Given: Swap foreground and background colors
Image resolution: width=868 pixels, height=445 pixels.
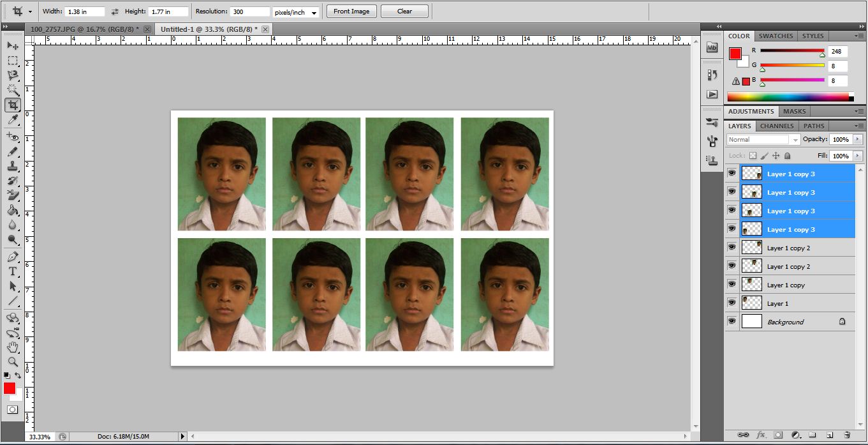Looking at the screenshot, I should 18,375.
